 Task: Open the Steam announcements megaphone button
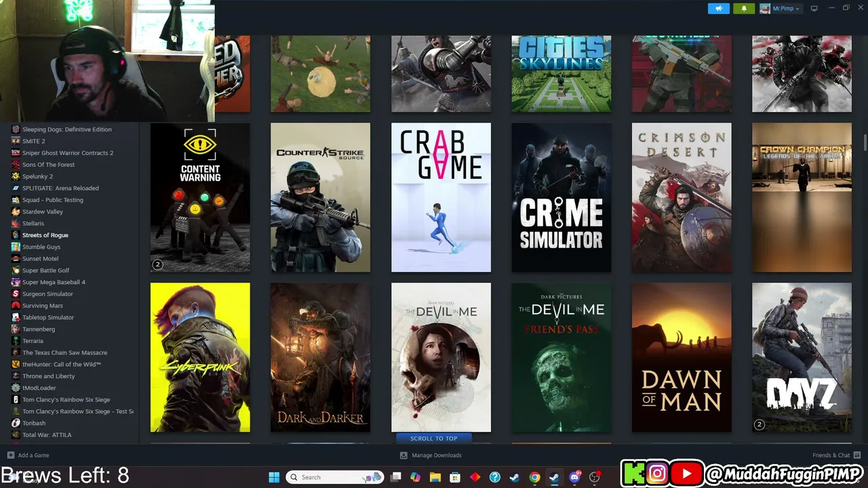tap(719, 8)
